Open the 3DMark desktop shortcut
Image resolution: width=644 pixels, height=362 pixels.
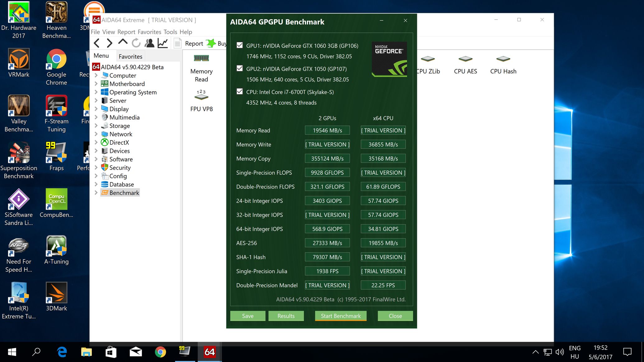click(x=56, y=297)
